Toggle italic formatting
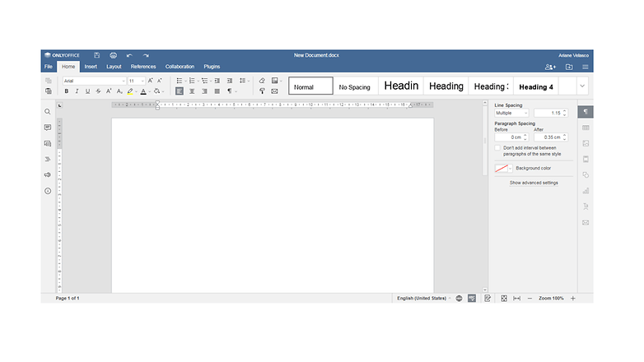 (77, 91)
